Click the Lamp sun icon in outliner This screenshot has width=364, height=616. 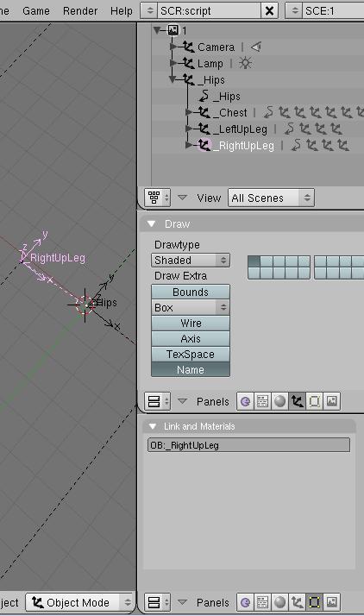coord(246,63)
